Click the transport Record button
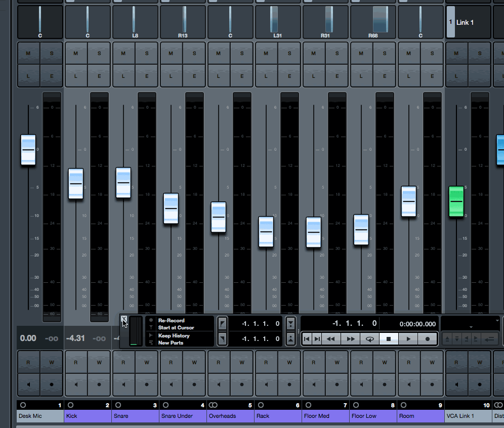Image resolution: width=504 pixels, height=428 pixels. point(428,339)
